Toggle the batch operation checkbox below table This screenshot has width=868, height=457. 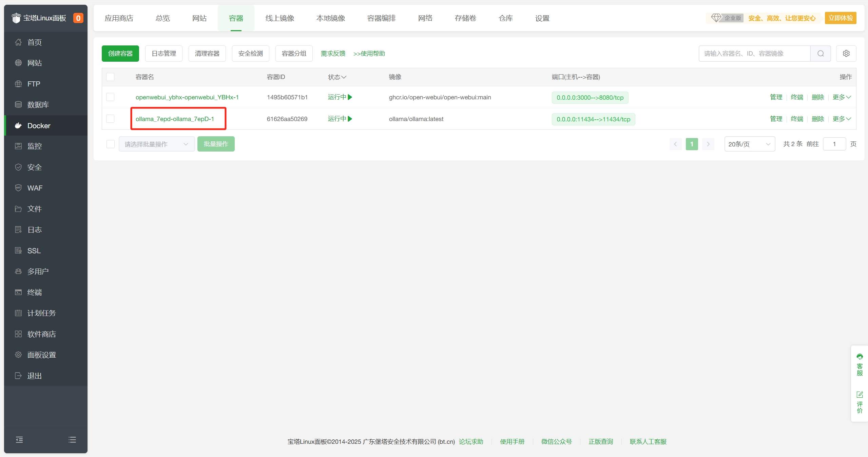pyautogui.click(x=110, y=144)
